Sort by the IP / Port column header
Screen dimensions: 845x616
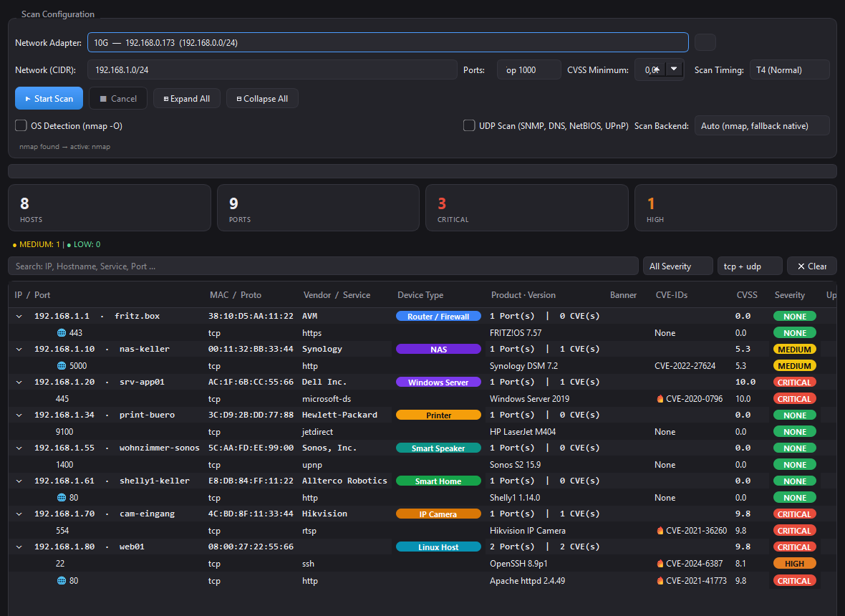tap(32, 295)
